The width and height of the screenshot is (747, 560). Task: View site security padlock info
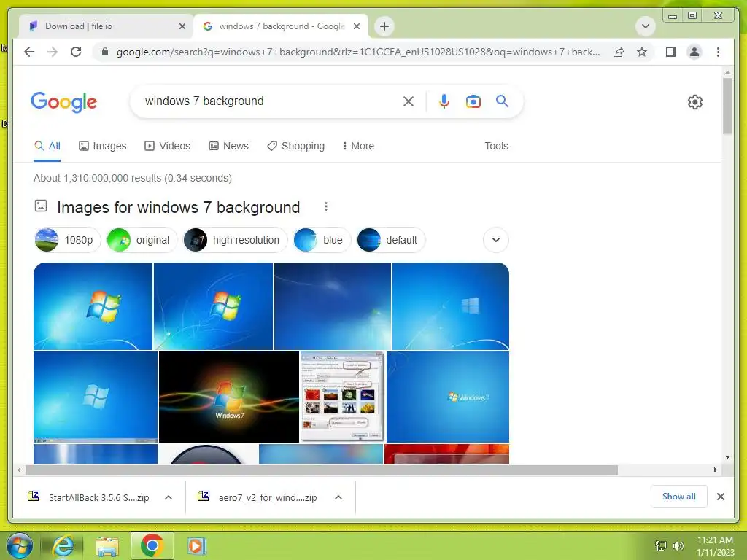[105, 52]
